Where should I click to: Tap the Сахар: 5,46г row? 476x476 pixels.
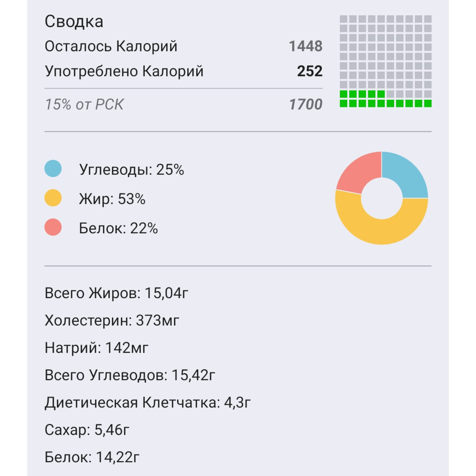pyautogui.click(x=87, y=430)
